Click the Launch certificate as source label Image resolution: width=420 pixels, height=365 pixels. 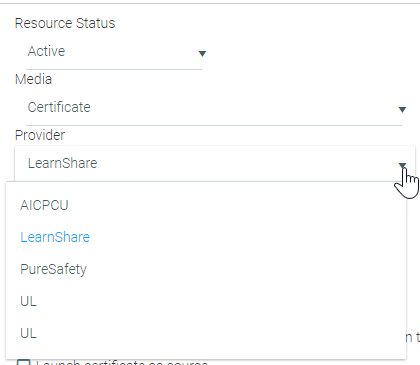[122, 363]
